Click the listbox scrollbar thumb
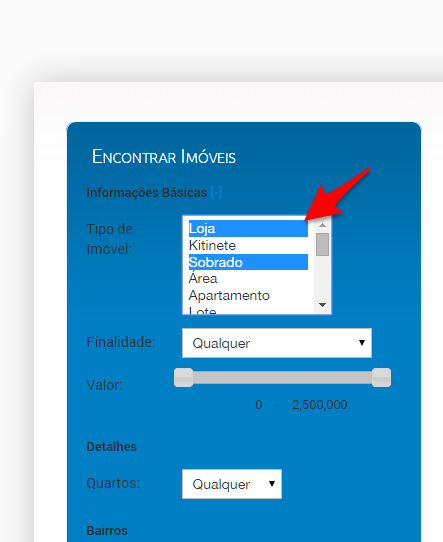Image resolution: width=443 pixels, height=542 pixels. point(322,244)
